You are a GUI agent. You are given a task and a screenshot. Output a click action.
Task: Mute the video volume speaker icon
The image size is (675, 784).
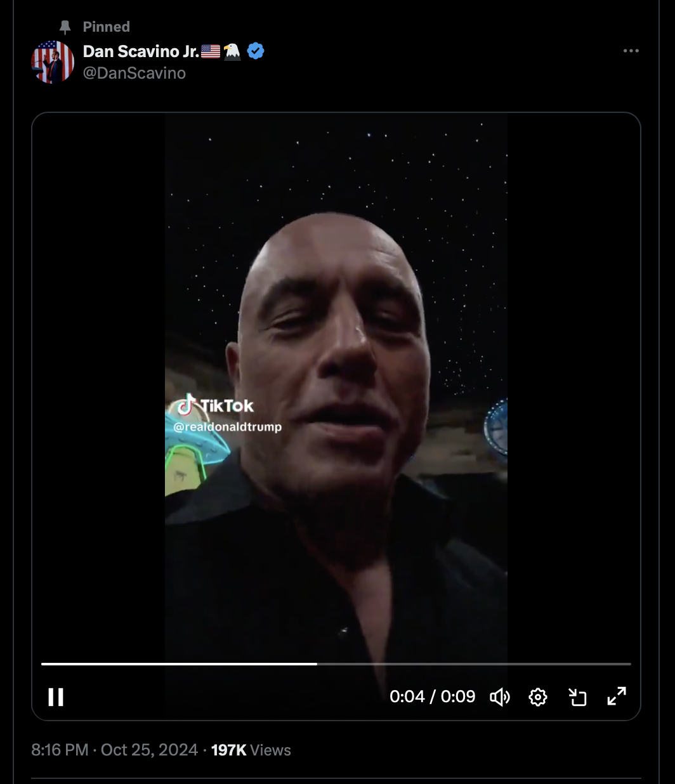click(500, 697)
